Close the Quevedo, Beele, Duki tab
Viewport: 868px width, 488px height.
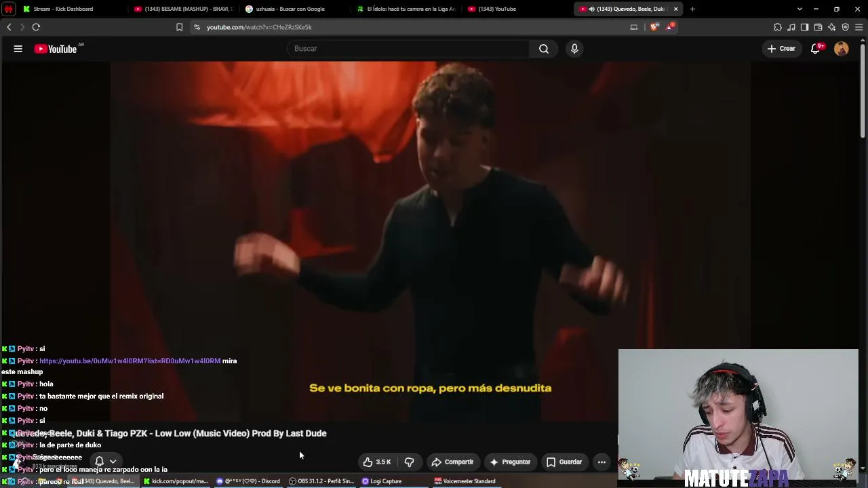675,9
